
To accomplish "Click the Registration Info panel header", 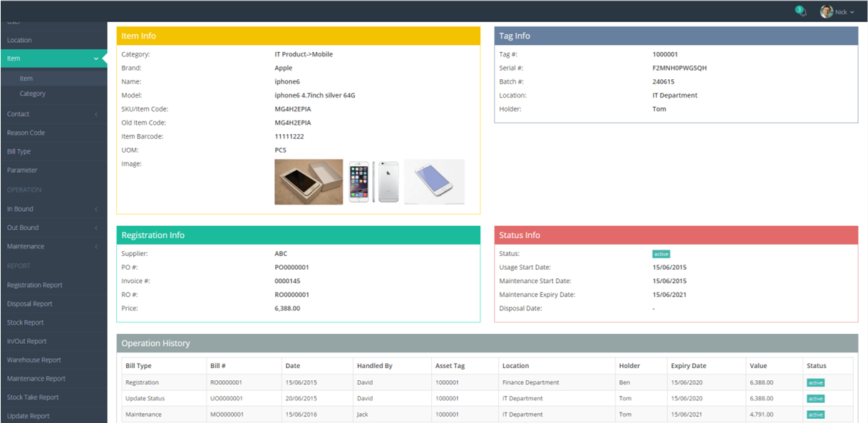I will pyautogui.click(x=299, y=235).
